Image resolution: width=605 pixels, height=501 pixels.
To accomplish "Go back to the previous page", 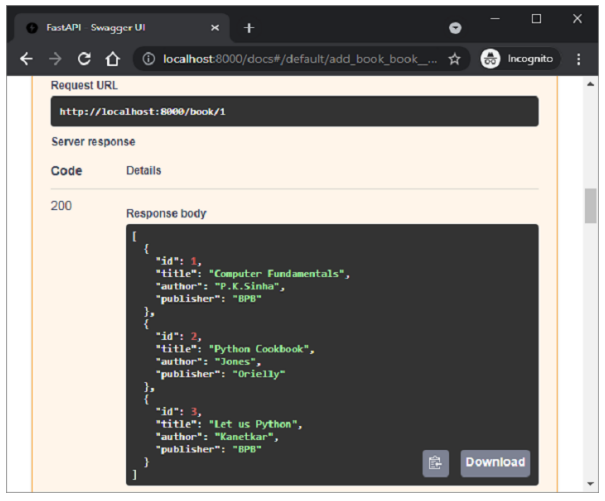I will click(26, 60).
